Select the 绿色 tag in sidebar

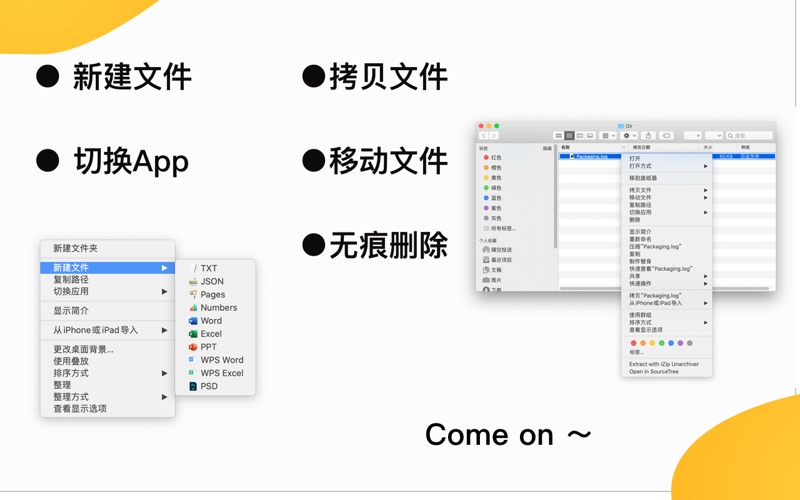tap(492, 188)
